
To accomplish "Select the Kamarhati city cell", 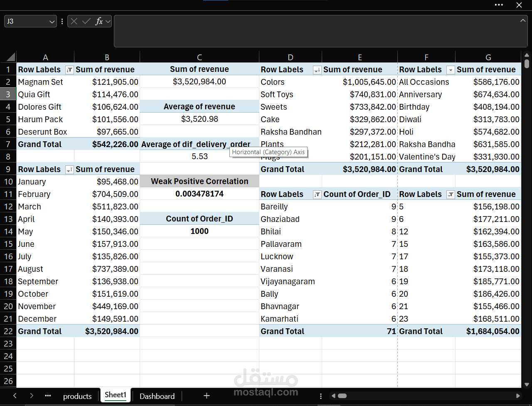I will tap(291, 319).
